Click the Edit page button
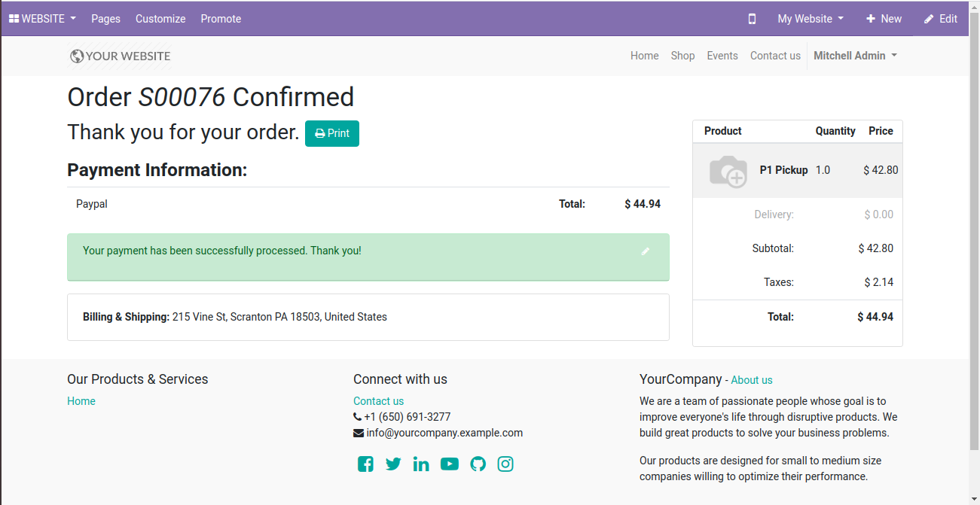 click(x=941, y=19)
